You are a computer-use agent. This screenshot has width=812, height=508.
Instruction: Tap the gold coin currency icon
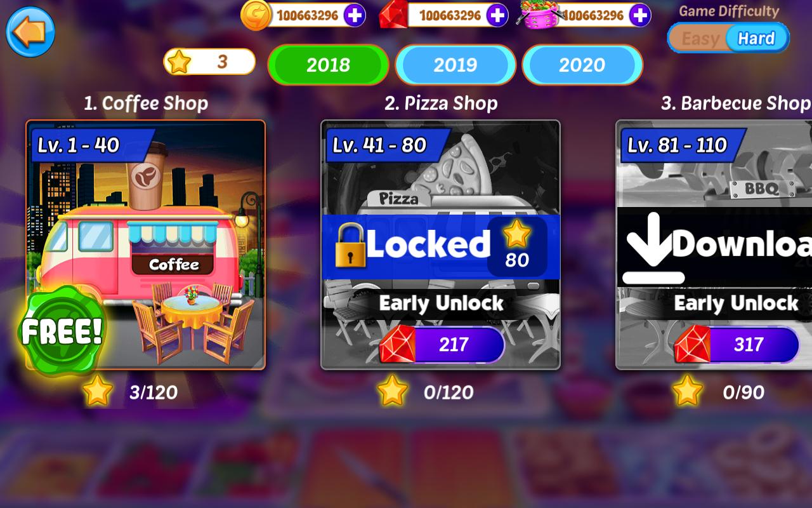coord(256,15)
